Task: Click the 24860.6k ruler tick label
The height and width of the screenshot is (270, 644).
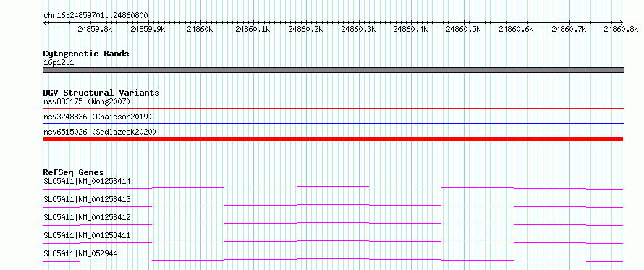Action: click(x=516, y=29)
